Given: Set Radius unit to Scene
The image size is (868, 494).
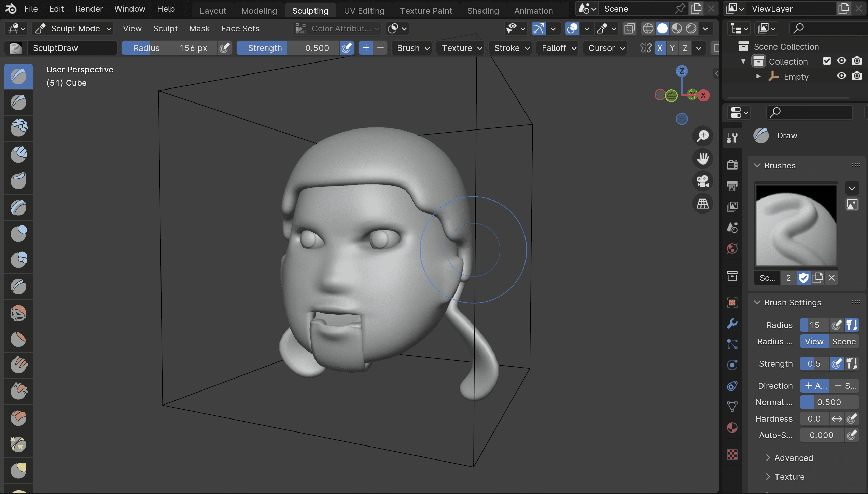Looking at the screenshot, I should pos(843,342).
